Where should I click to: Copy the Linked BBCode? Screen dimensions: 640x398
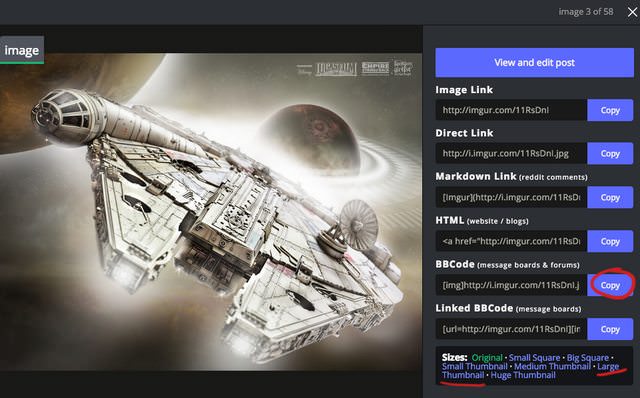tap(610, 329)
